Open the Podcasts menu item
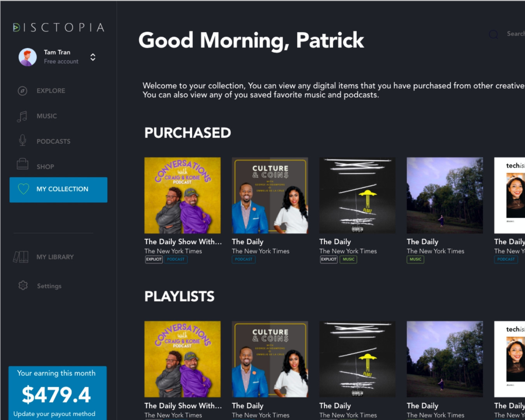Viewport: 525px width, 420px height. click(53, 142)
